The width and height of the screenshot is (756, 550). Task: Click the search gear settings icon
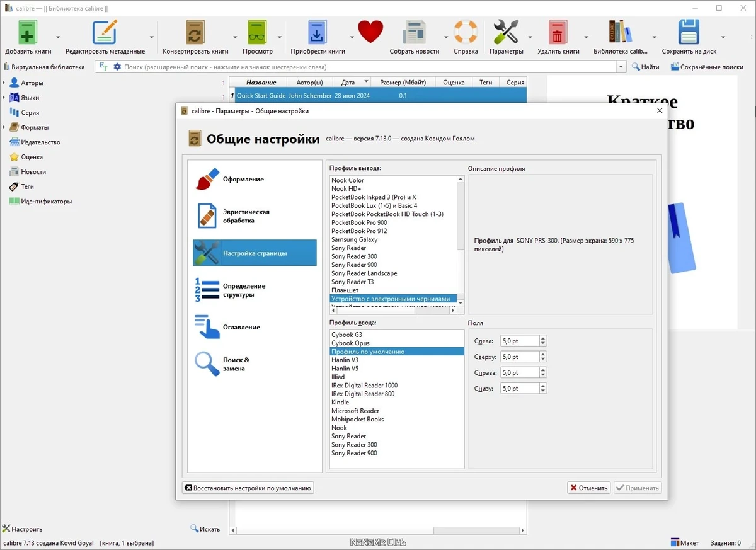[117, 67]
